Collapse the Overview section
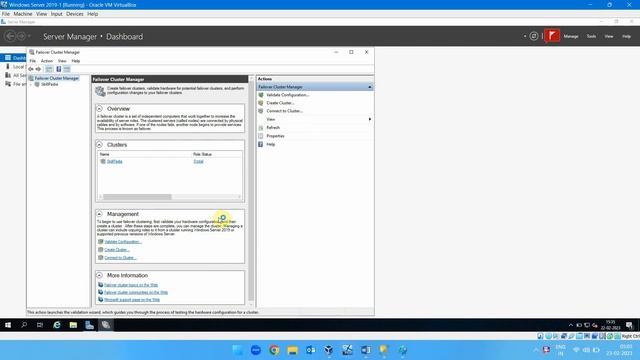Screen dimensions: 640x360 [99, 109]
